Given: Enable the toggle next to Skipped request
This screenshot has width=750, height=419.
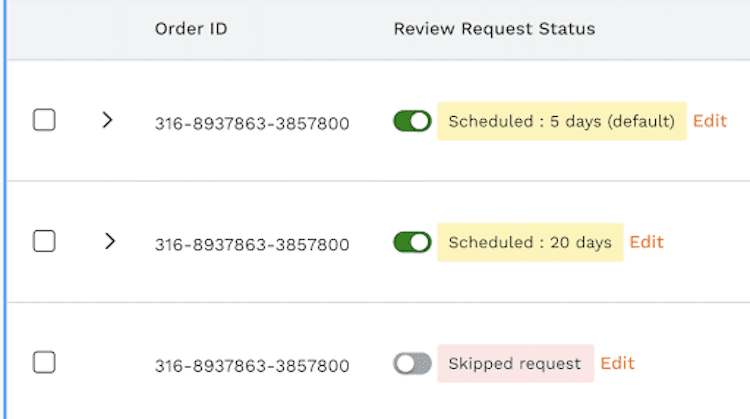Looking at the screenshot, I should pos(412,363).
